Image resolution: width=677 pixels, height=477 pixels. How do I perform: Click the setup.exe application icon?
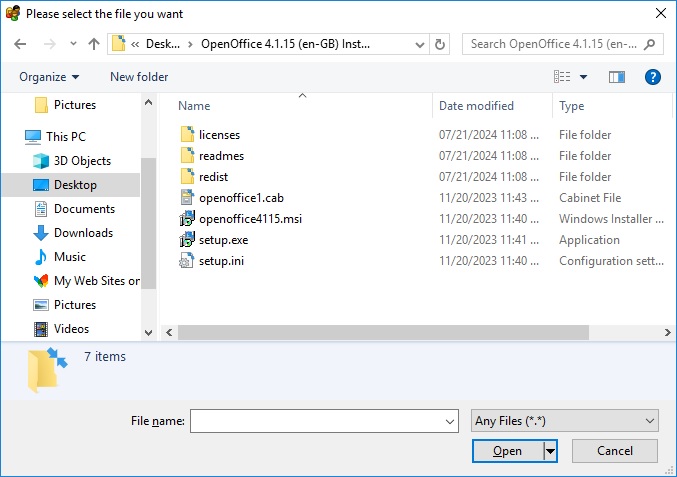[x=187, y=239]
